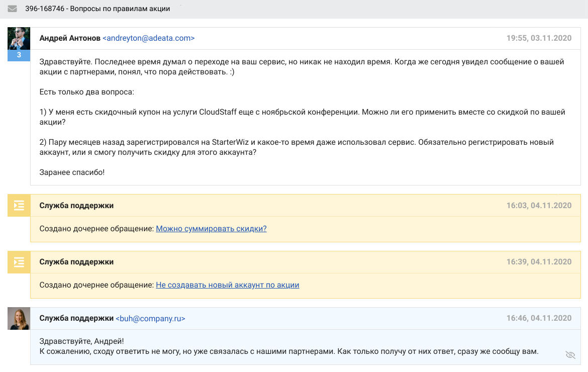Click the yellow automation icon next to Служба поддержки
Screen dimensions: 588x372
coord(19,205)
